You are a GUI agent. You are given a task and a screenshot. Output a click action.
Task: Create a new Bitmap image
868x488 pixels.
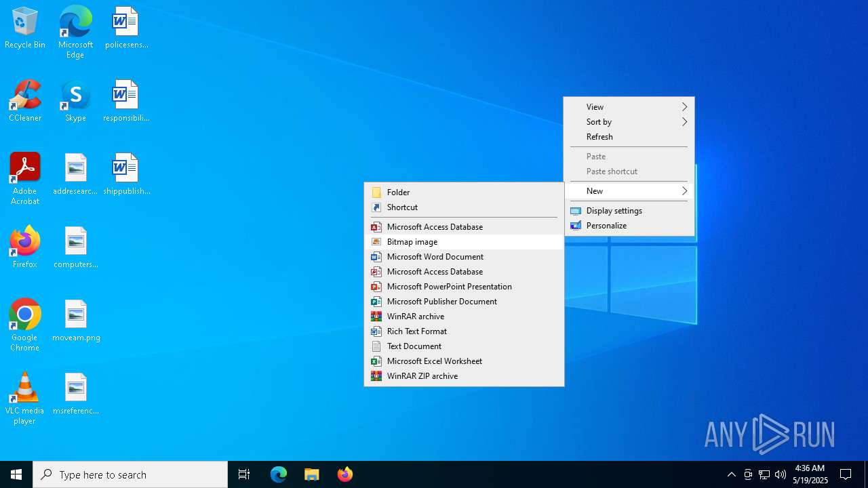[x=464, y=241]
